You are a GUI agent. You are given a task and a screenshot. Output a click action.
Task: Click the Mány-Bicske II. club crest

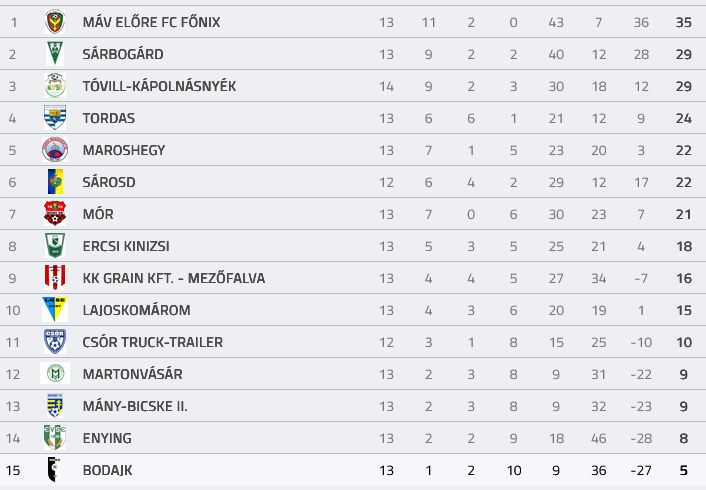[55, 405]
